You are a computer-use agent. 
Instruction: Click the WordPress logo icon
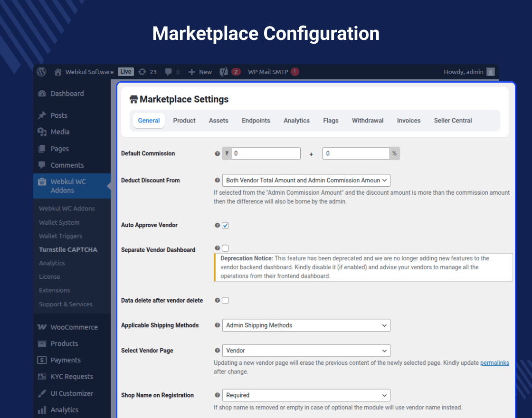tap(41, 72)
